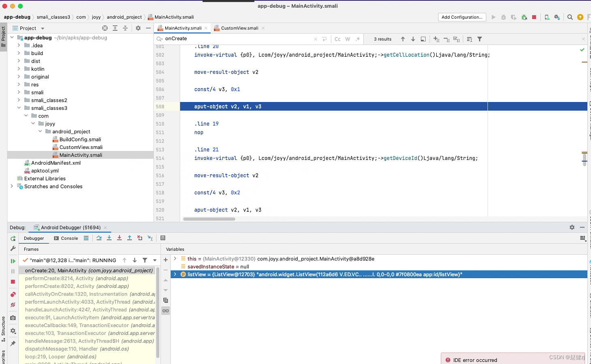The height and width of the screenshot is (364, 591).
Task: Click Add Selection for Next Occurrence icon
Action: pos(436,39)
